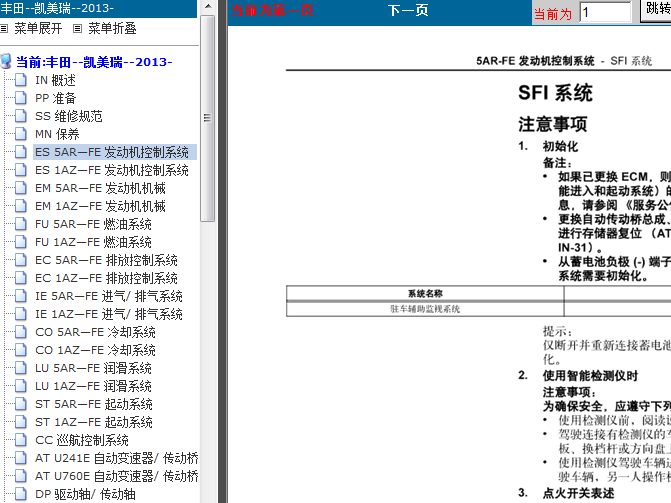Open AT U760E 自动变速器/传动桥 chapter
Image resolution: width=671 pixels, height=503 pixels.
click(116, 476)
